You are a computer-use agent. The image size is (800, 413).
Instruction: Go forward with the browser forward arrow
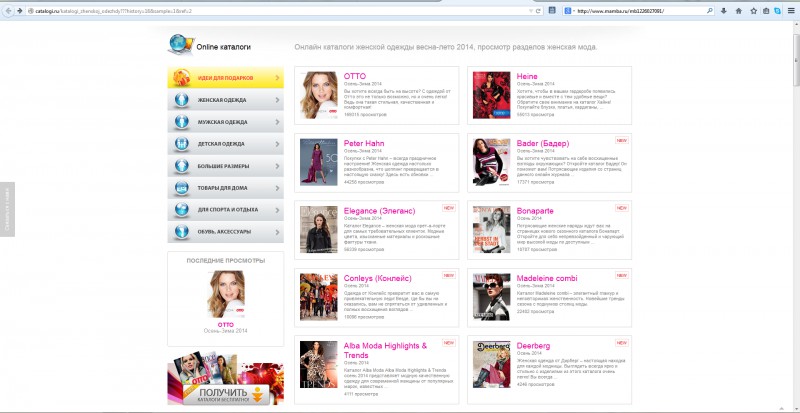[19, 11]
